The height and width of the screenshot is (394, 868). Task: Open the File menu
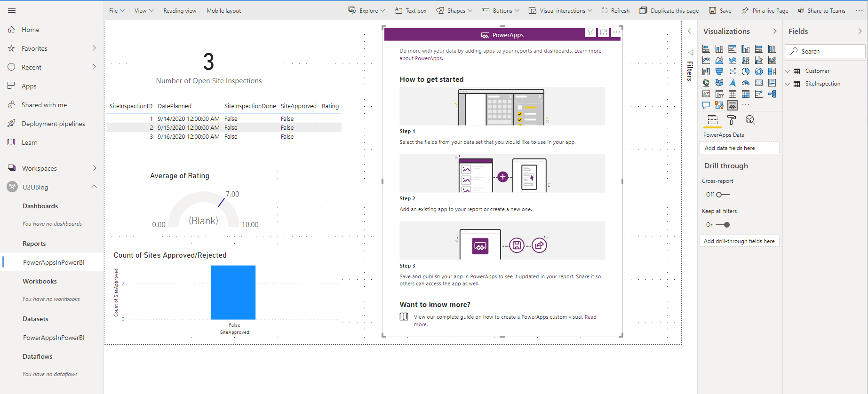pyautogui.click(x=117, y=10)
